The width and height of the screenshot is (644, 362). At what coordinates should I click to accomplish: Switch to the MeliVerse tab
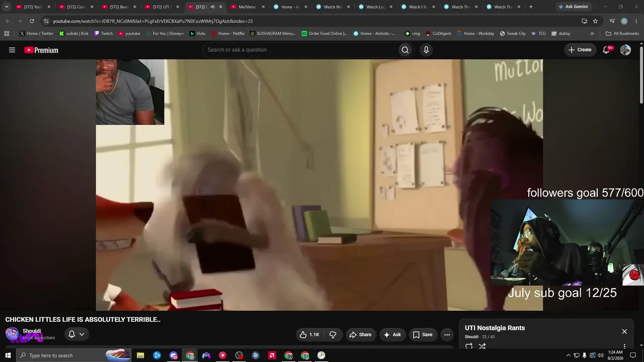(x=247, y=7)
